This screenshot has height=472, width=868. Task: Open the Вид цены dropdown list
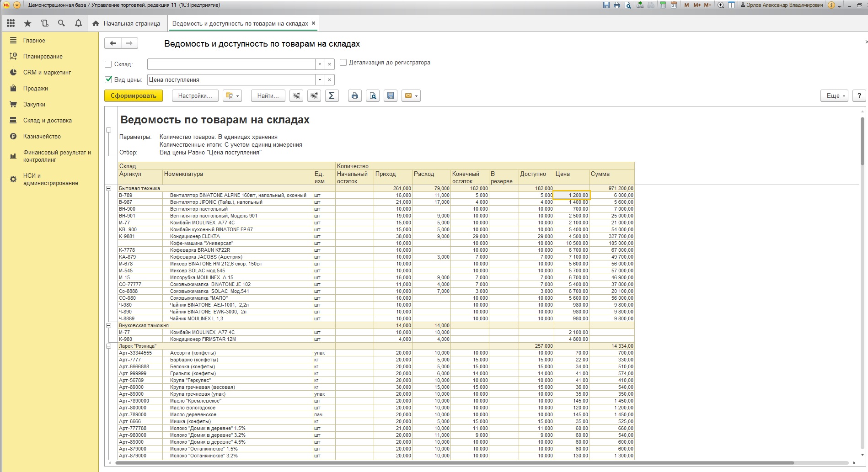click(320, 80)
